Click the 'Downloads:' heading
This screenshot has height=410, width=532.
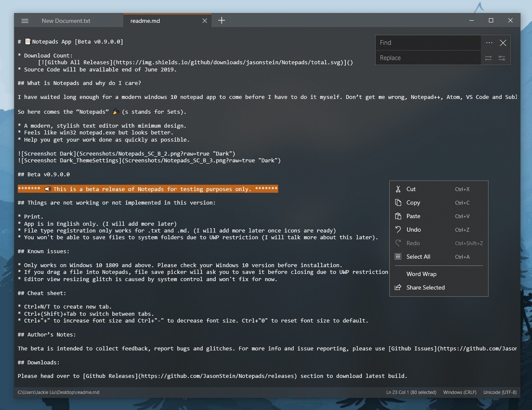pyautogui.click(x=39, y=363)
